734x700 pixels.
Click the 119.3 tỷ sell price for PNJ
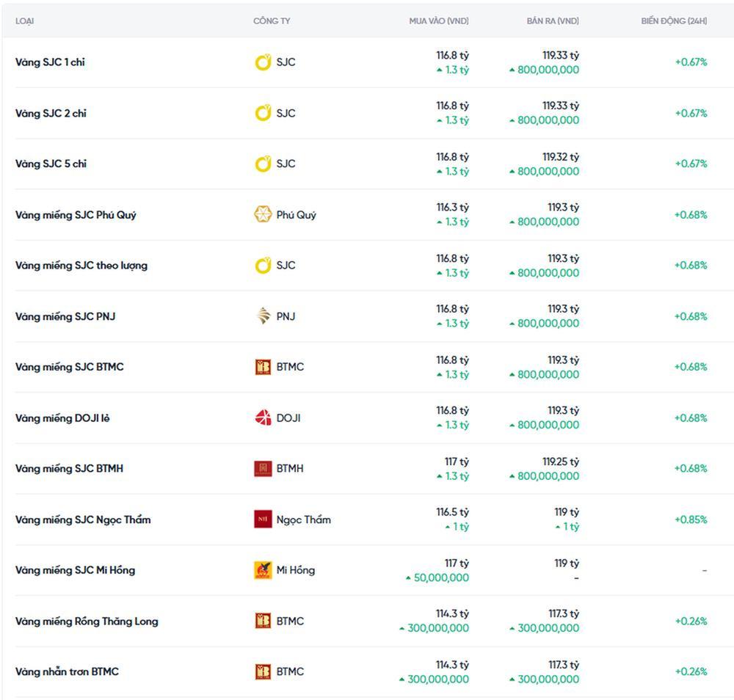tap(563, 310)
